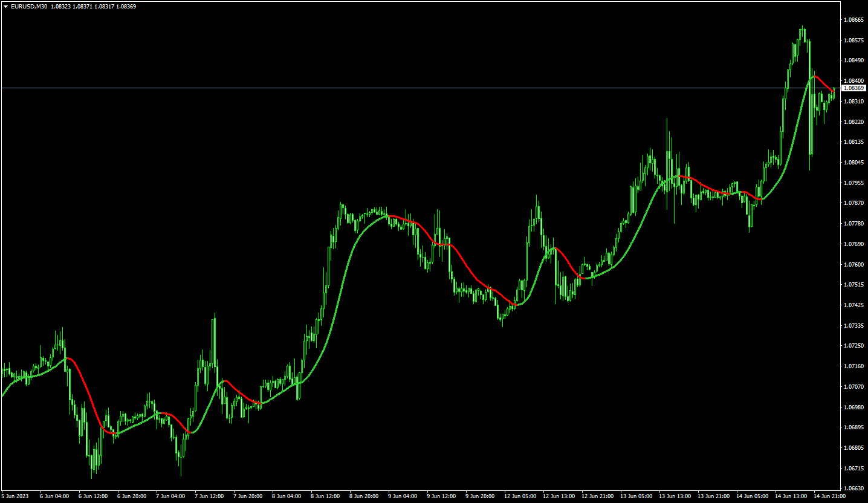Click the 1.06715 price axis label
The image size is (868, 503).
pos(853,468)
